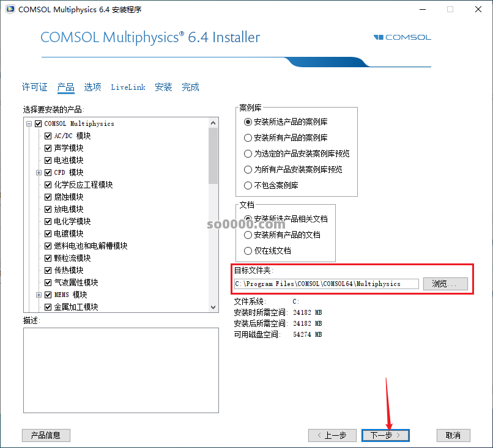This screenshot has width=493, height=448.
Task: Choose the 不包含案例库 radio option
Action: pyautogui.click(x=248, y=185)
